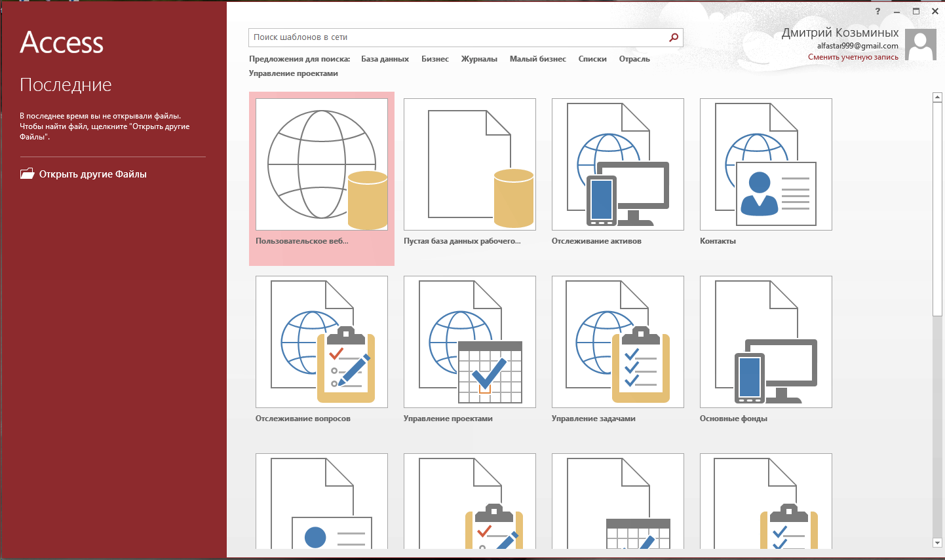
Task: Search suggestion База данных
Action: (x=385, y=59)
